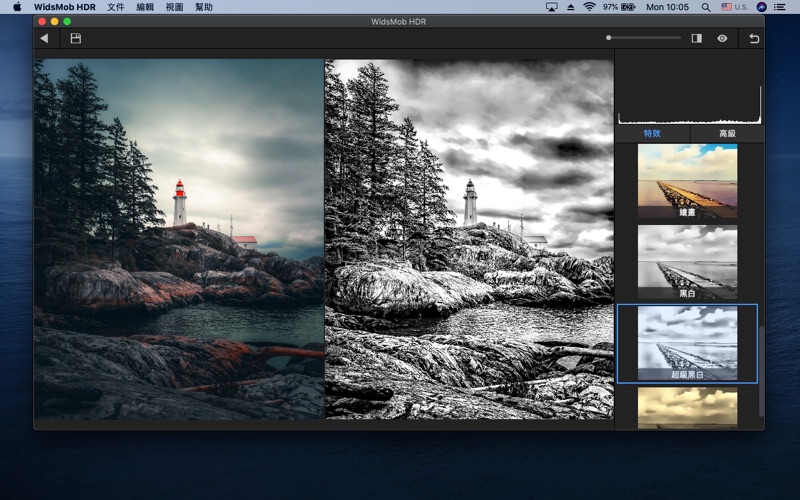Select the 黑白 effect preset
This screenshot has height=500, width=800.
[x=687, y=261]
